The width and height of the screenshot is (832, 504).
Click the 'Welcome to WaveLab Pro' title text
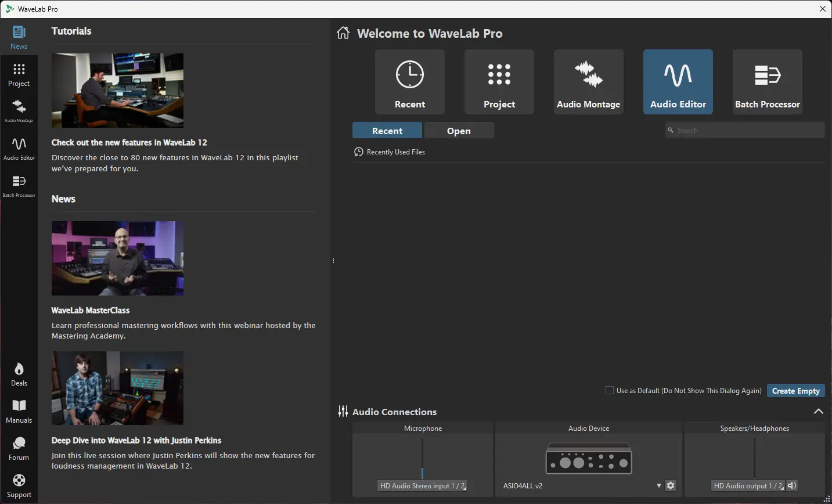430,34
